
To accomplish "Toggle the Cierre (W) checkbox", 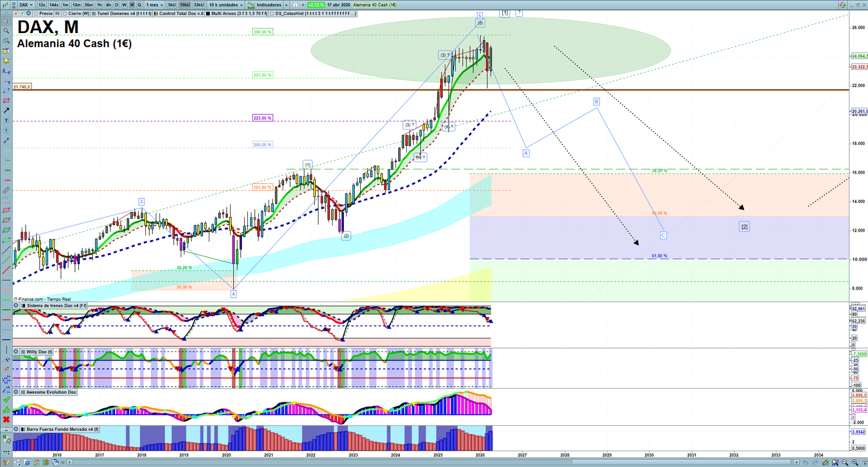I will click(x=65, y=14).
